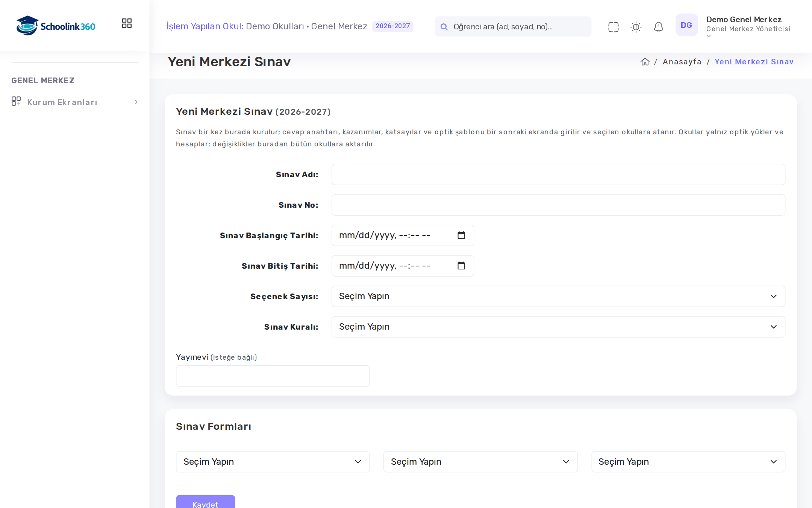Screen dimensions: 812x508
Task: Toggle light/dark theme with the sun icon
Action: (x=636, y=27)
